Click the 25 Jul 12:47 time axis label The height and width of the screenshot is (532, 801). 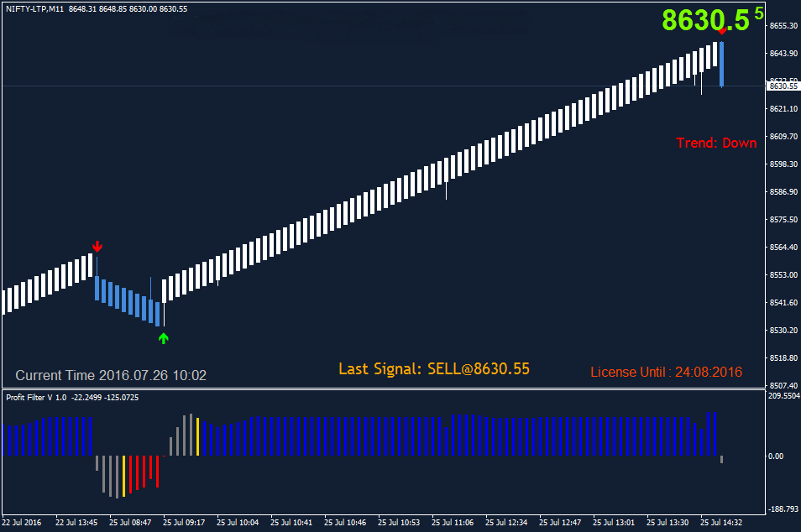(x=560, y=522)
